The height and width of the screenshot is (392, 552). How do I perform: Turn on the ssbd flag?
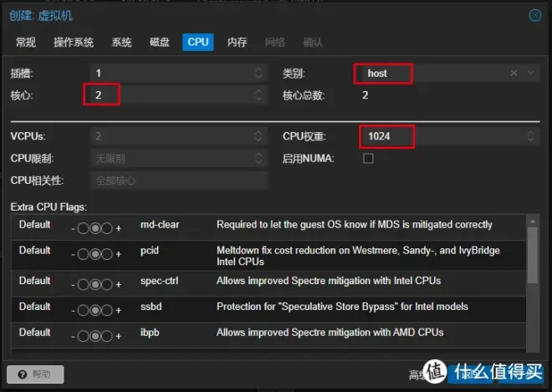tap(107, 310)
